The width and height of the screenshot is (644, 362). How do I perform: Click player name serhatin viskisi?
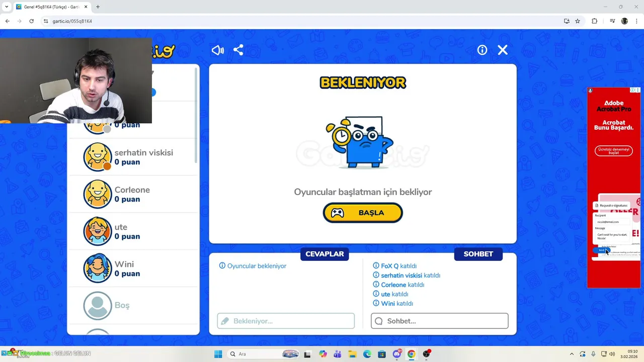[144, 152]
